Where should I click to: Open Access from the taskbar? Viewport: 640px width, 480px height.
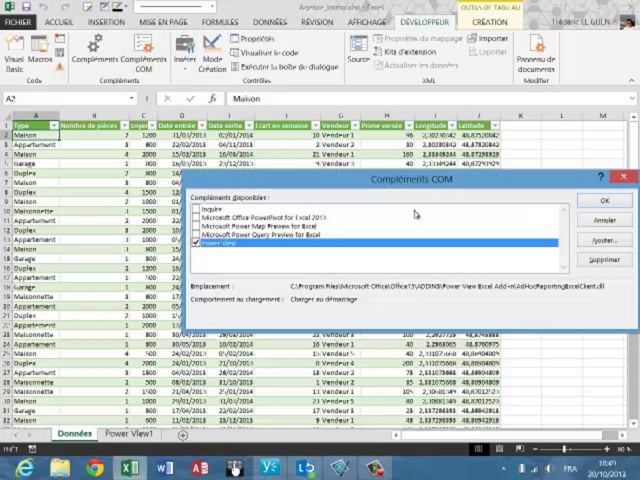(x=200, y=468)
